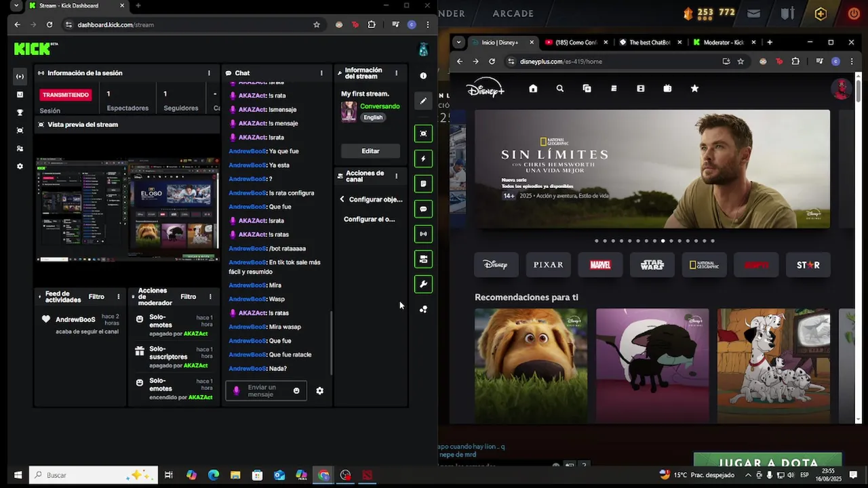Select the highlighted carousel pagination dot
Image resolution: width=868 pixels, height=488 pixels.
tap(663, 241)
